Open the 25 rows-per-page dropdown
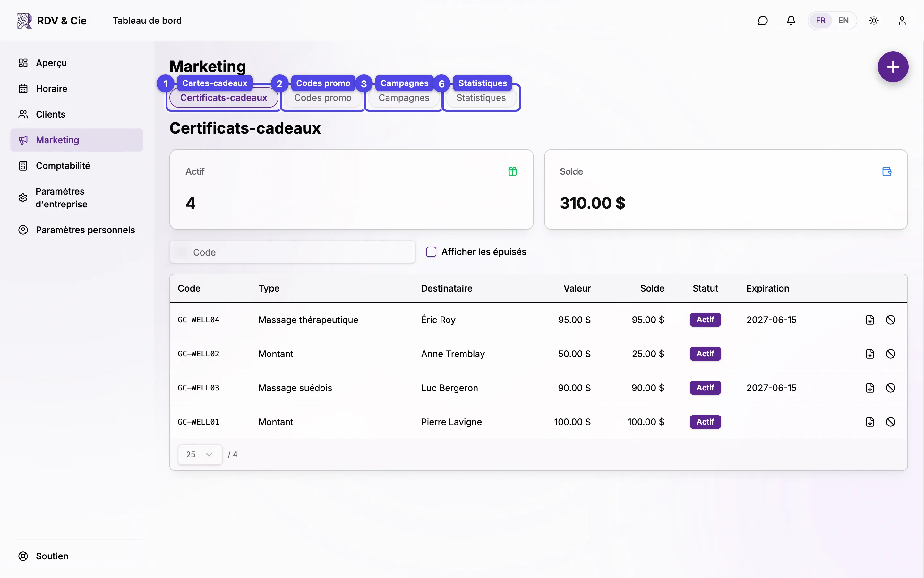The image size is (924, 578). click(x=200, y=454)
